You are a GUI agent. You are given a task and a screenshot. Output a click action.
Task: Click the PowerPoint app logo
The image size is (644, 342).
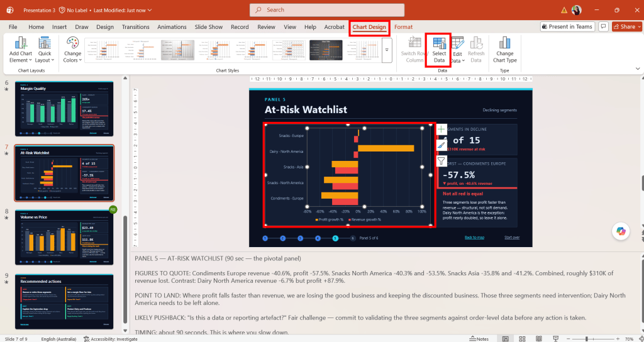10,10
